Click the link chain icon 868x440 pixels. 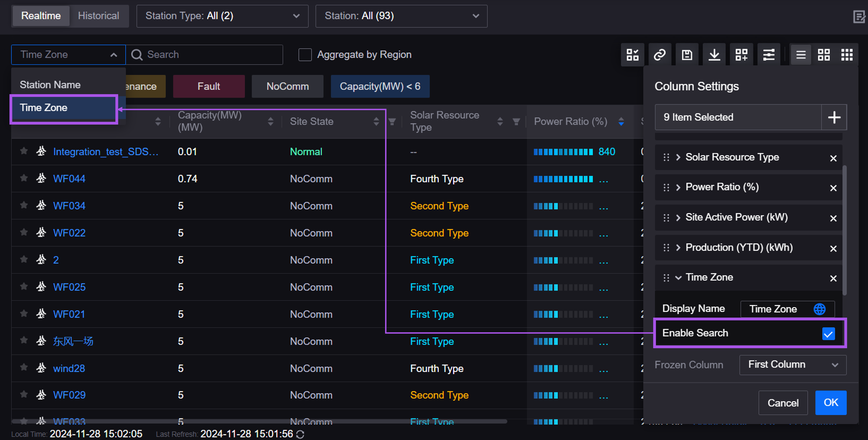click(x=659, y=55)
